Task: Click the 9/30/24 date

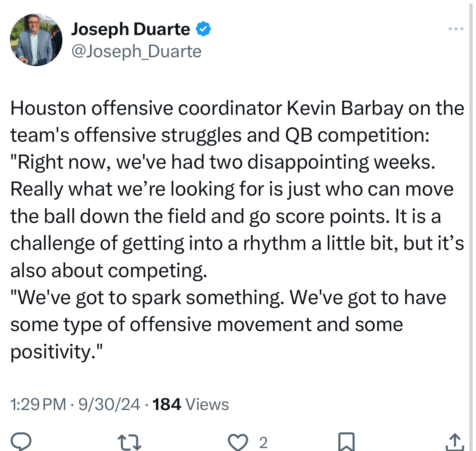Action: (x=109, y=404)
